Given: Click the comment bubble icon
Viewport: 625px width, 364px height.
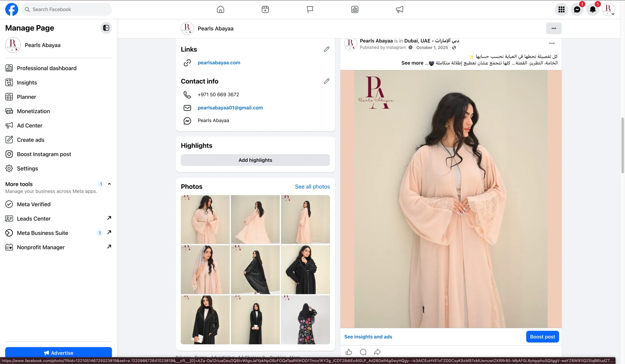Looking at the screenshot, I should point(363,352).
